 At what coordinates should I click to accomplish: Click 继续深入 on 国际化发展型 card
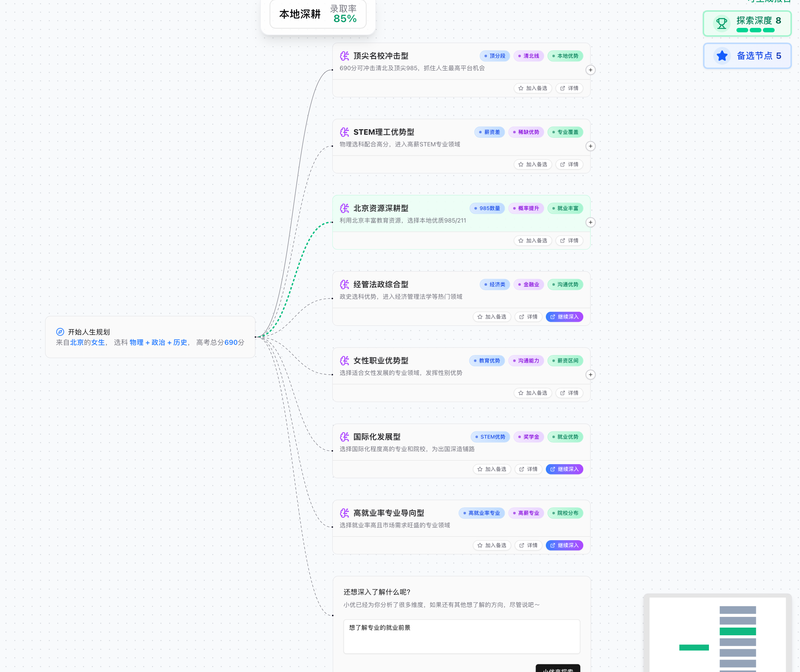click(x=564, y=469)
